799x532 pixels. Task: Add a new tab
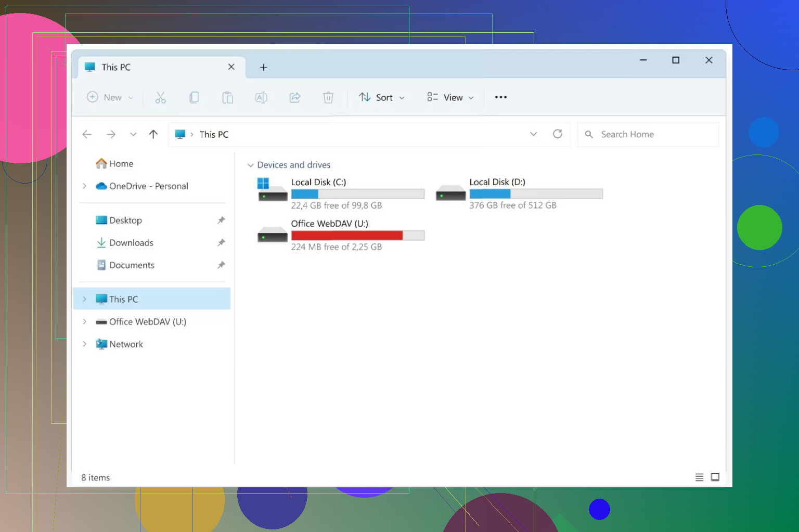(x=264, y=68)
